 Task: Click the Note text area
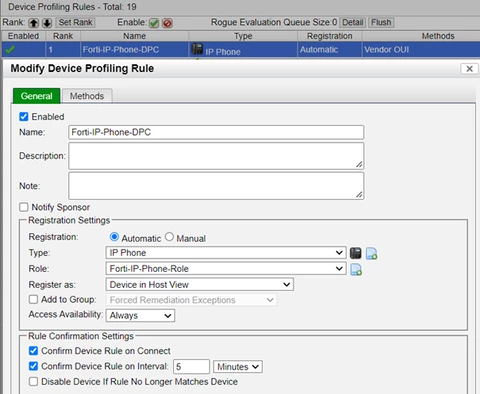216,186
